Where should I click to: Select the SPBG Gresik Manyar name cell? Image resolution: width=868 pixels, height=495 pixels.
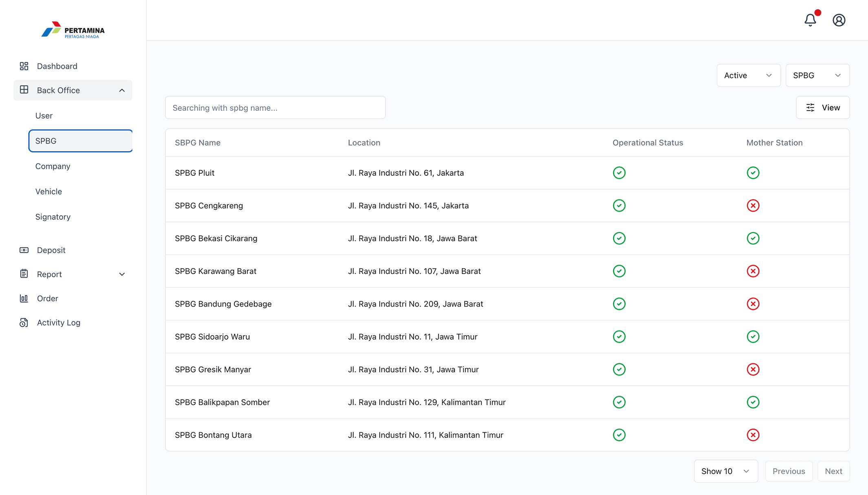213,369
